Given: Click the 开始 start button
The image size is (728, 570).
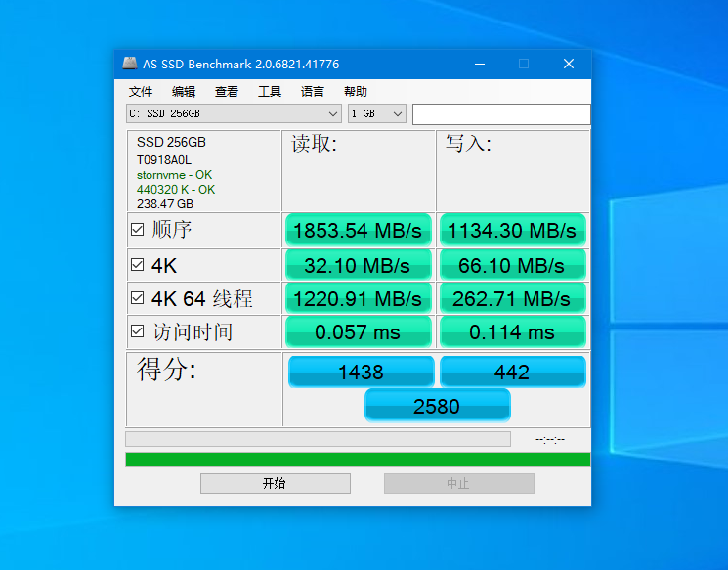Looking at the screenshot, I should (x=276, y=484).
